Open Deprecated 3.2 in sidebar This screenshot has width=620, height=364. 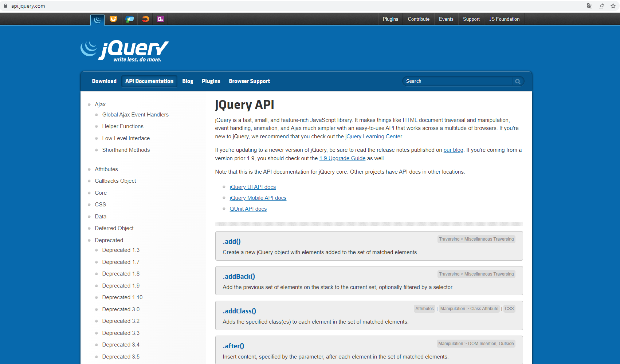tap(121, 321)
